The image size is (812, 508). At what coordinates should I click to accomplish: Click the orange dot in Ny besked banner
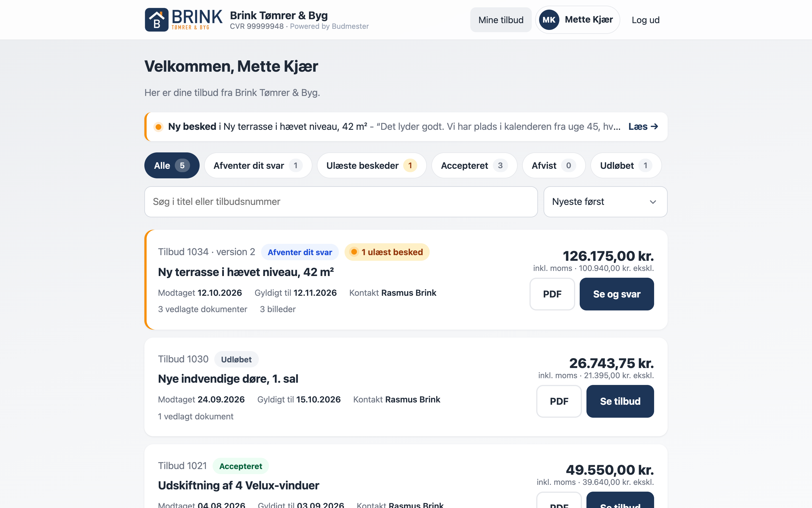pyautogui.click(x=158, y=127)
